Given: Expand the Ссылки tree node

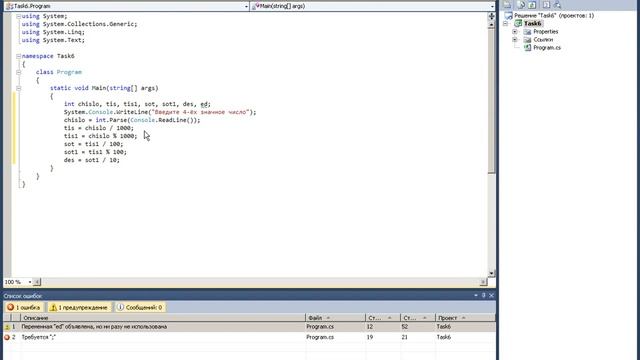Looking at the screenshot, I should click(515, 40).
